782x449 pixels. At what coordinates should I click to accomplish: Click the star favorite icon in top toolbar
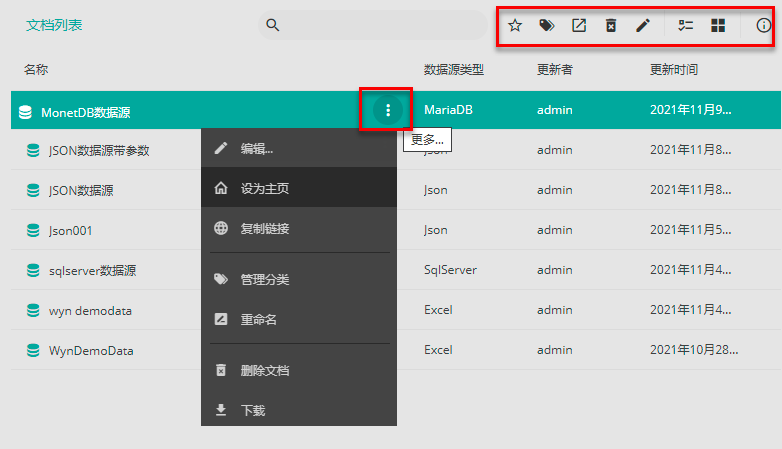tap(515, 26)
